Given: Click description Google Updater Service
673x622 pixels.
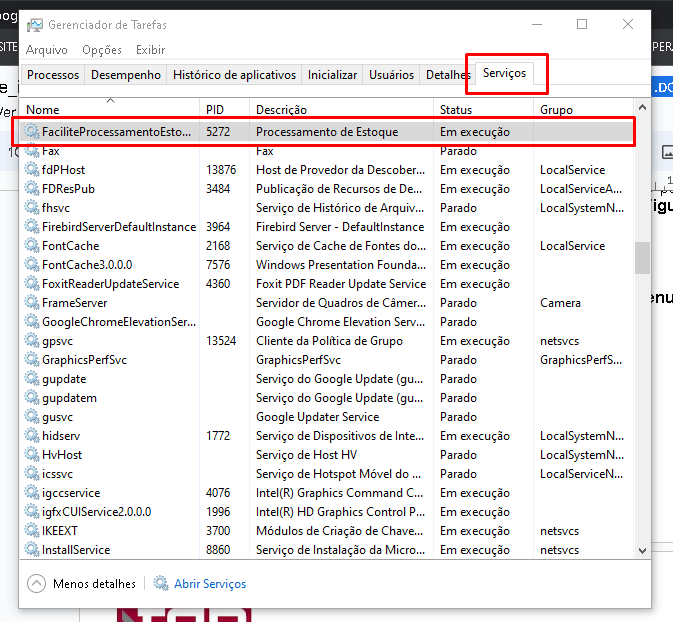Looking at the screenshot, I should pos(318,417).
